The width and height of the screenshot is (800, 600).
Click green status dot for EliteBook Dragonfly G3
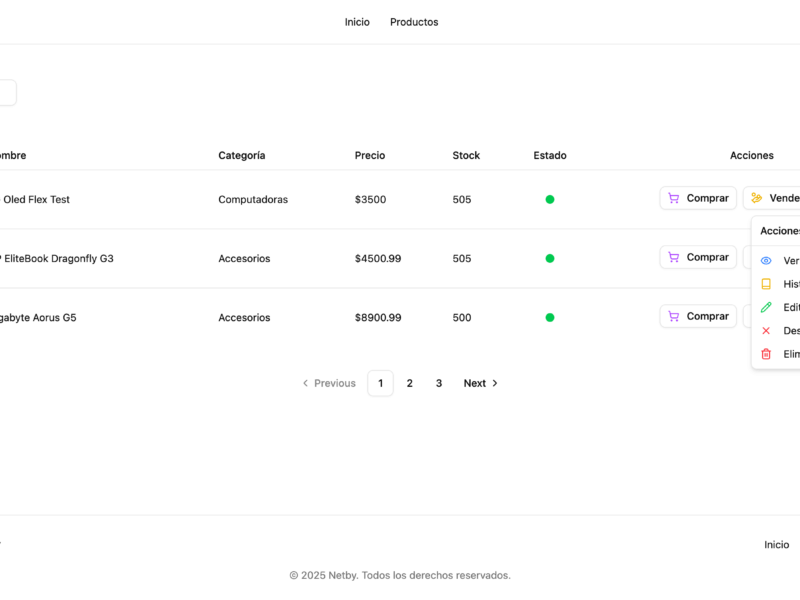(550, 259)
